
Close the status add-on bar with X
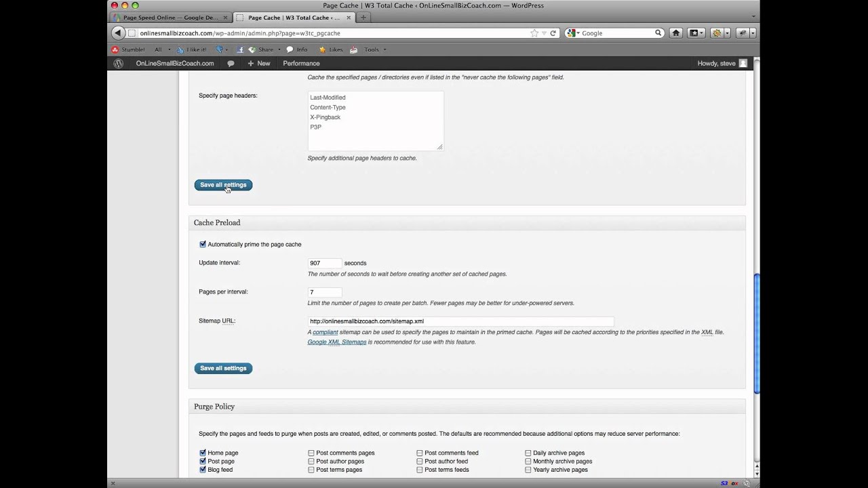[x=113, y=483]
